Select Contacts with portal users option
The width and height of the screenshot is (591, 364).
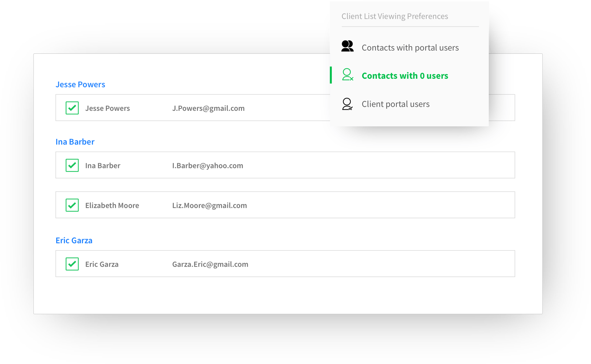coord(410,48)
